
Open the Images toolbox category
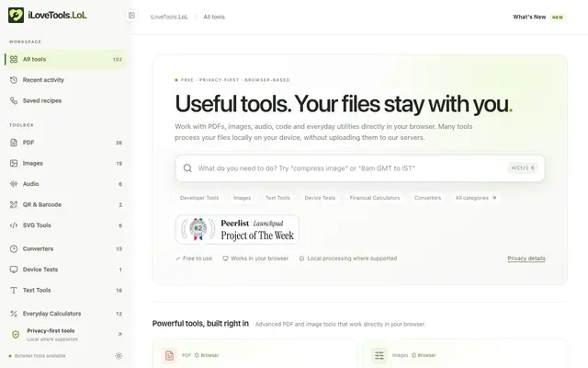(x=66, y=164)
